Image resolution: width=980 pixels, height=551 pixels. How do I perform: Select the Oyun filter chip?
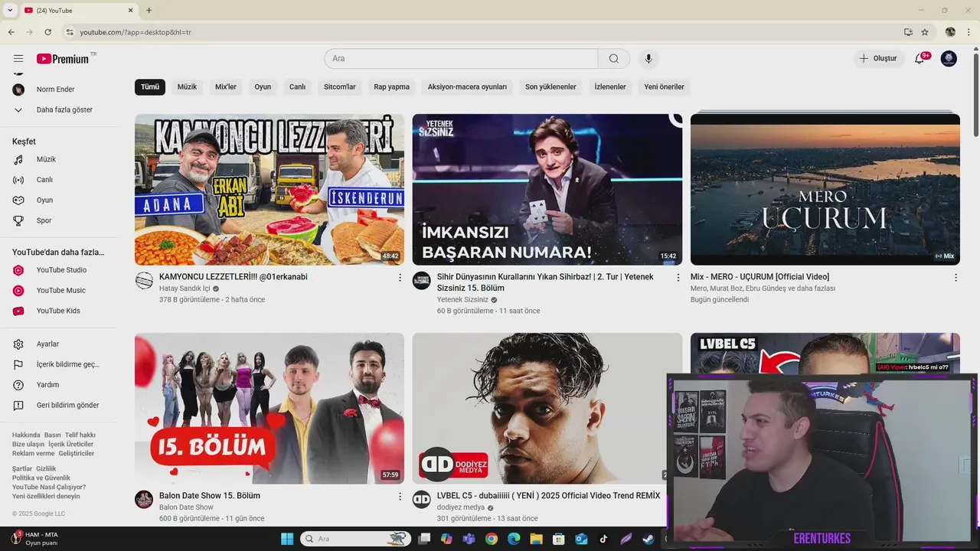(x=263, y=87)
